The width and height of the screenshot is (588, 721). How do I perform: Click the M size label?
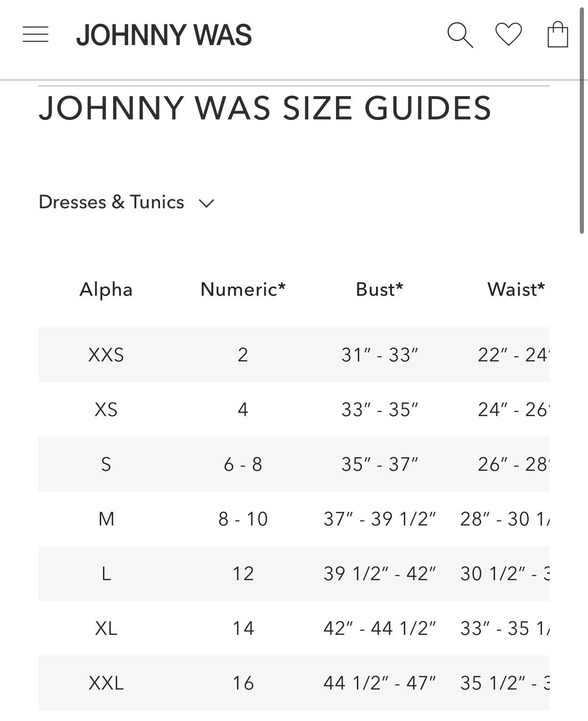pos(106,519)
